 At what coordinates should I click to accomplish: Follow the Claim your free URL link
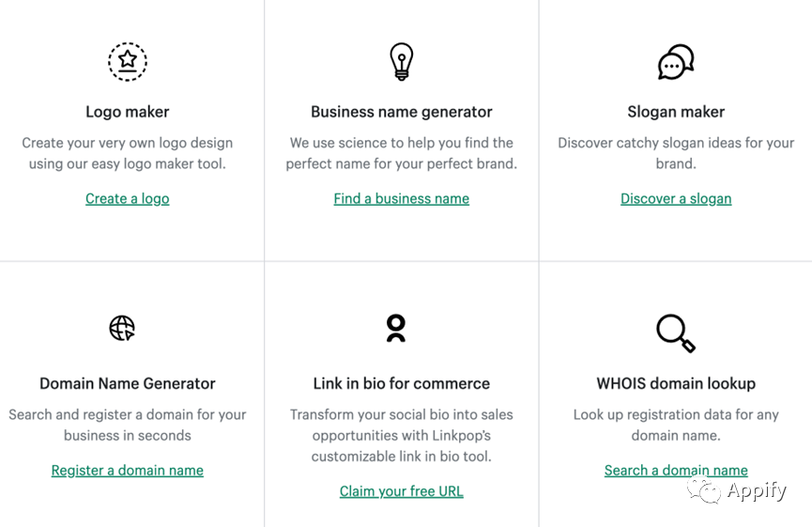(402, 490)
